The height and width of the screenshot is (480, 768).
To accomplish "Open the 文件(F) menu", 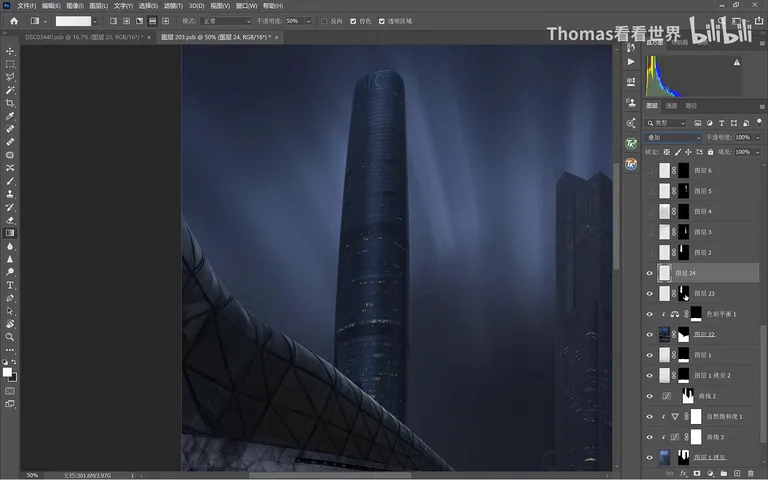I will pos(26,6).
